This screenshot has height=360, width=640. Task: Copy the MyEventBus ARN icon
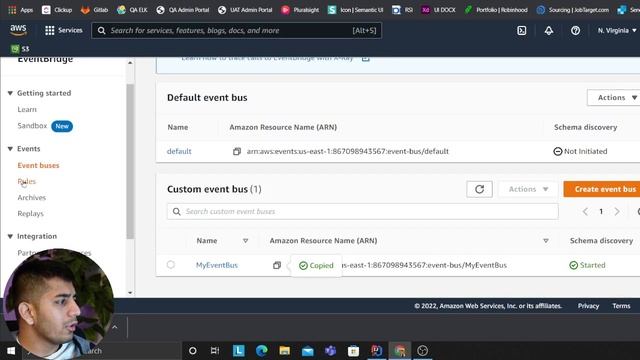click(277, 265)
